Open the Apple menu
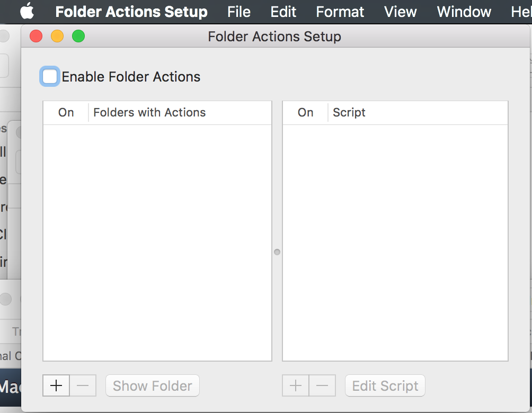The image size is (532, 413). click(x=28, y=11)
